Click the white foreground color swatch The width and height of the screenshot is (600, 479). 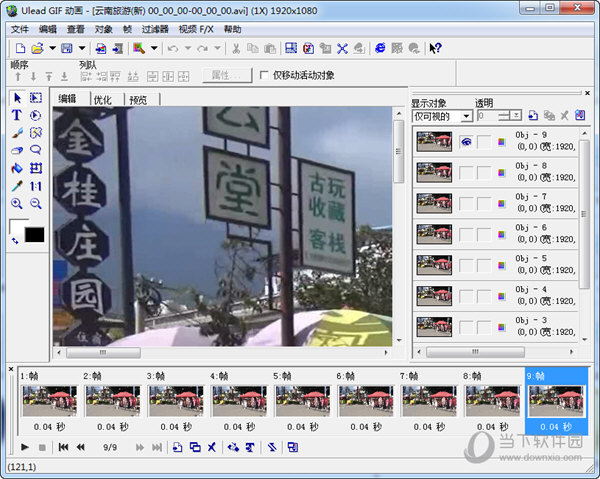point(17,226)
